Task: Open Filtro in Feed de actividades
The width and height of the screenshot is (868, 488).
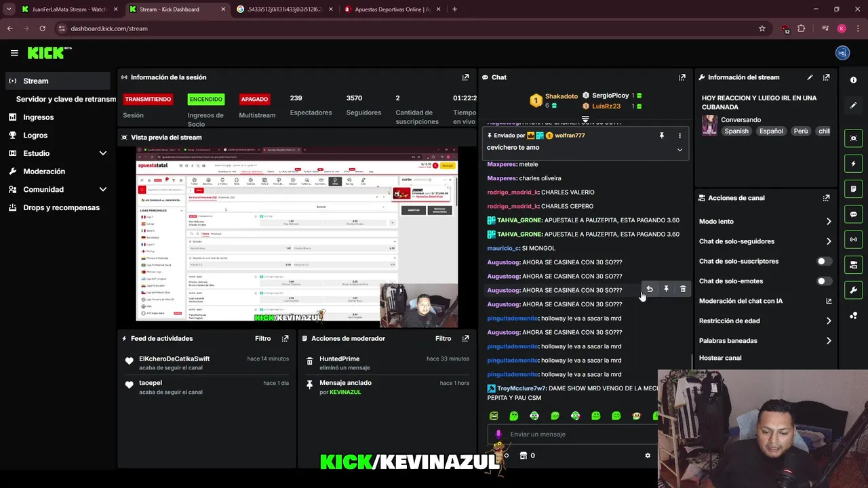Action: (263, 338)
